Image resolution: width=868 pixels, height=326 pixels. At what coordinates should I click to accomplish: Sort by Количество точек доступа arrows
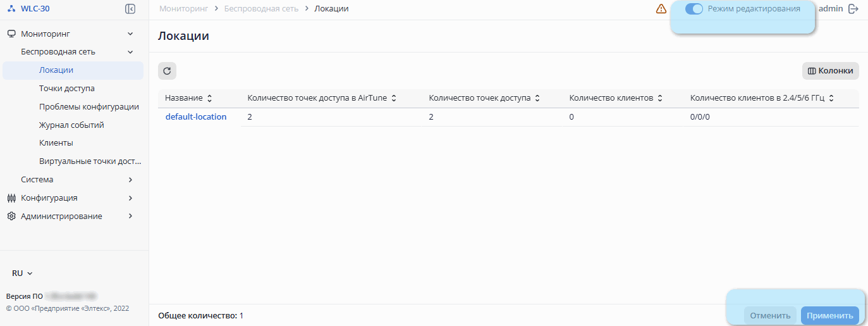point(537,99)
